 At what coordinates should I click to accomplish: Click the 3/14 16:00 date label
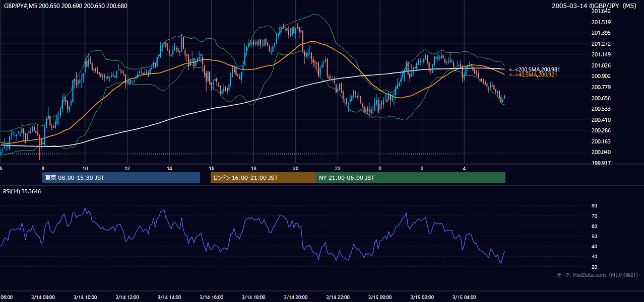click(x=212, y=297)
